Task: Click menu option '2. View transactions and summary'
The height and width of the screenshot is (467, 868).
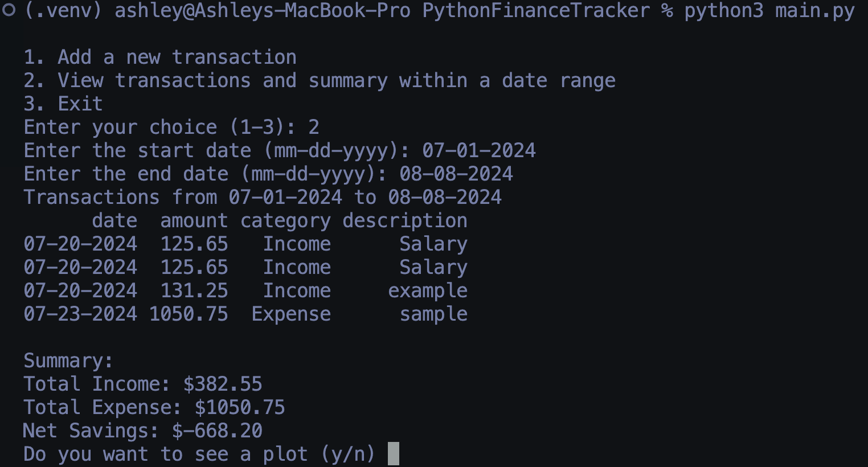Action: point(320,80)
